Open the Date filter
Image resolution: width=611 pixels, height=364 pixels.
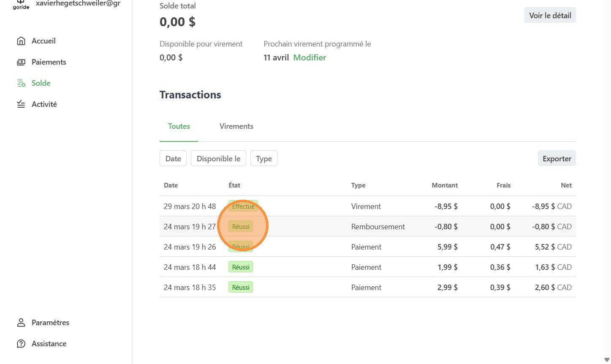pos(173,158)
